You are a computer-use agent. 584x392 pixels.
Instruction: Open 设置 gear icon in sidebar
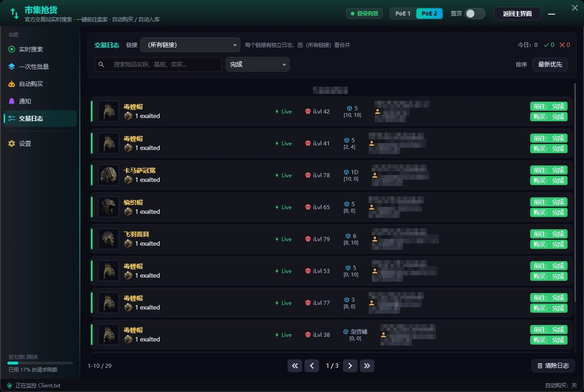click(x=12, y=144)
